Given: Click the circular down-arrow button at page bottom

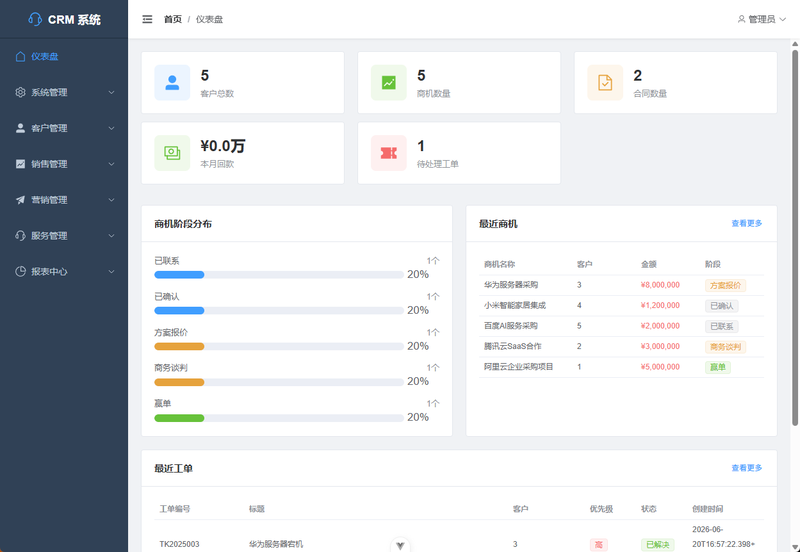Looking at the screenshot, I should point(400,545).
